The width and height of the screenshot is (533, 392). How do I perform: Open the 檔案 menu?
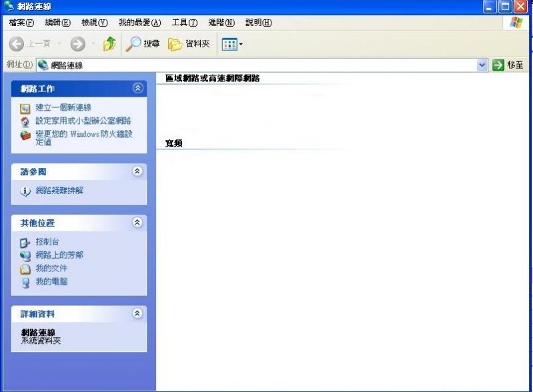pyautogui.click(x=21, y=23)
